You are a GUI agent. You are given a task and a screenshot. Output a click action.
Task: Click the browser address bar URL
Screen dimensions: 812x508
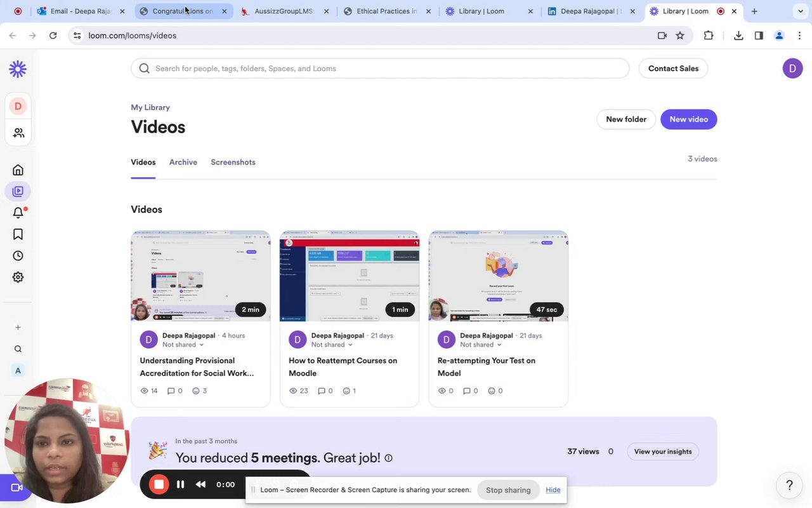pyautogui.click(x=133, y=36)
